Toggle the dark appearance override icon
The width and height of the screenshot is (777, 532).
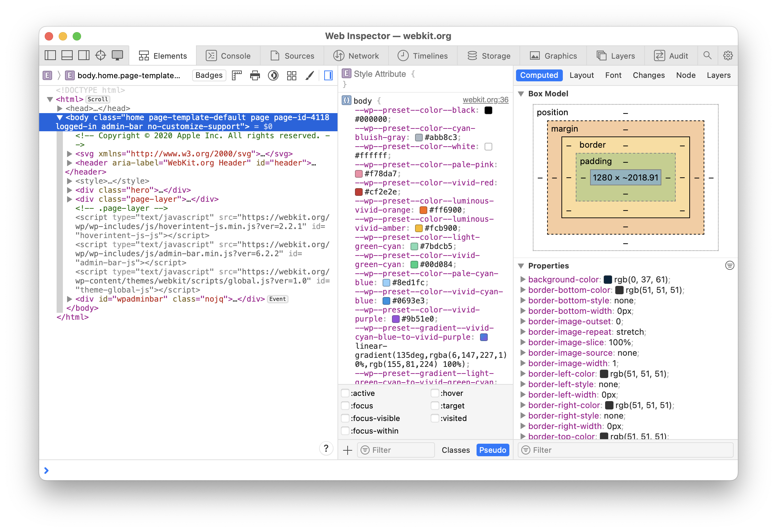point(273,75)
